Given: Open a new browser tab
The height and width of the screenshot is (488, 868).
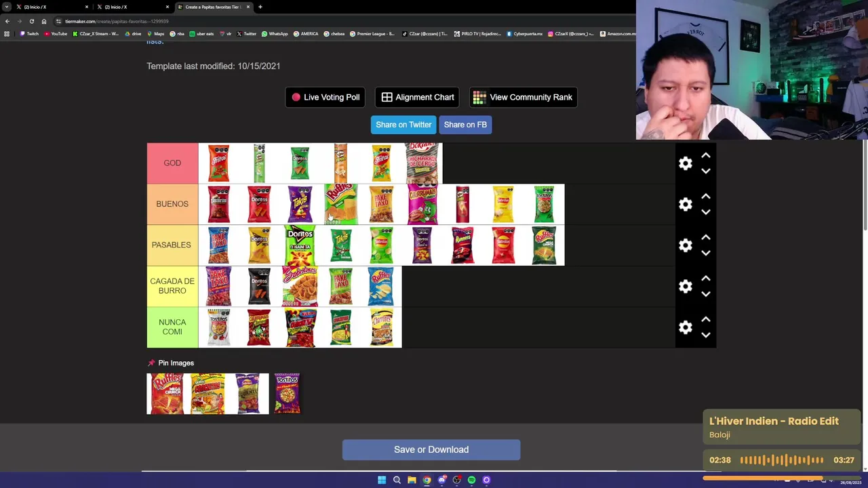Looking at the screenshot, I should [260, 7].
